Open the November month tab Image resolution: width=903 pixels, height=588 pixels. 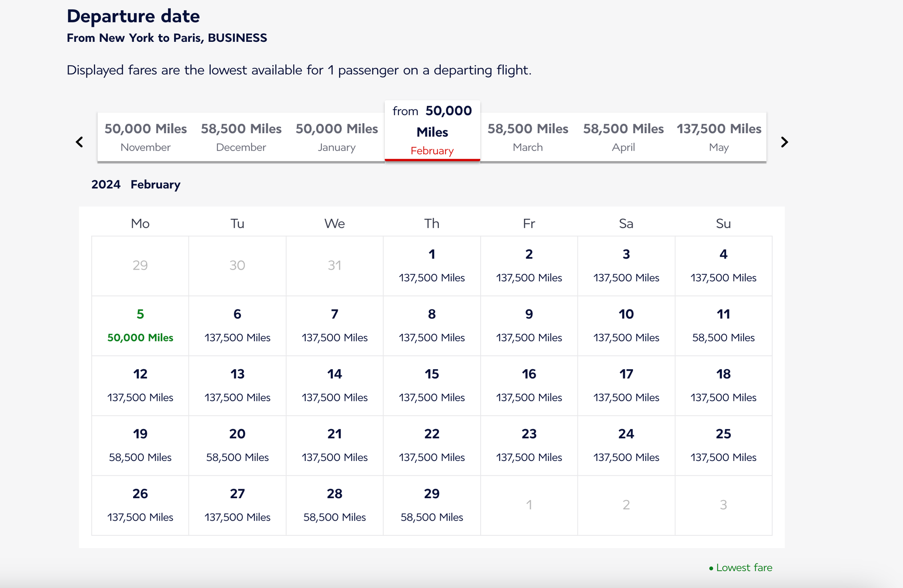(145, 137)
